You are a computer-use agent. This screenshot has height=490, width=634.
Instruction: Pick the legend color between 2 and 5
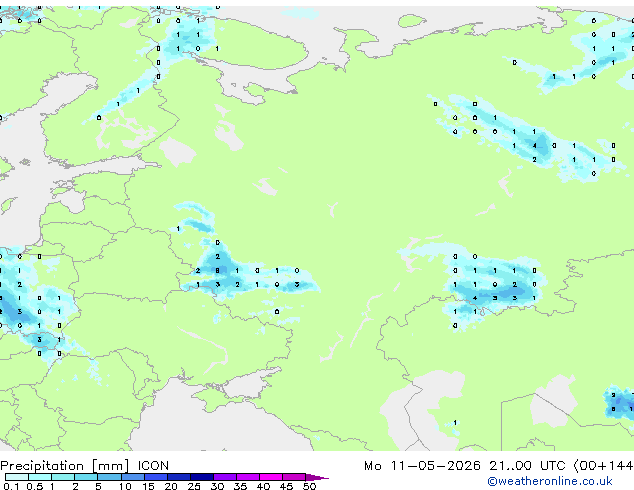coord(86,477)
